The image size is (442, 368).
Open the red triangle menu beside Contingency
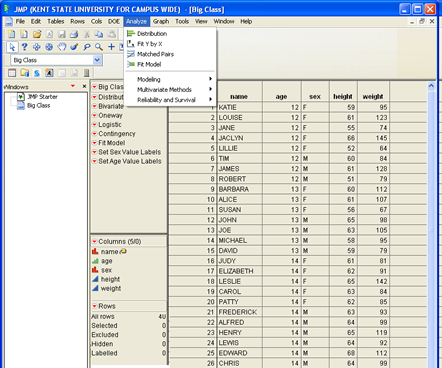94,134
